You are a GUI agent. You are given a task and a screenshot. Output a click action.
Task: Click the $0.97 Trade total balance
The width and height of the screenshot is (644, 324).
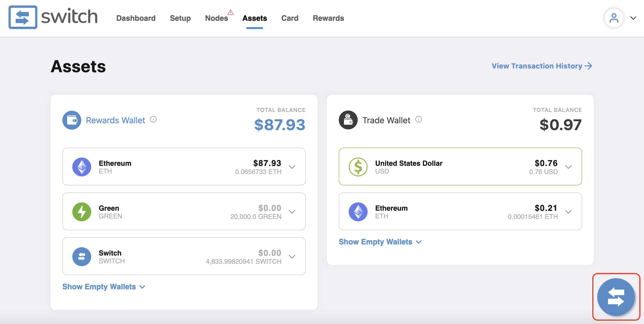coord(561,125)
